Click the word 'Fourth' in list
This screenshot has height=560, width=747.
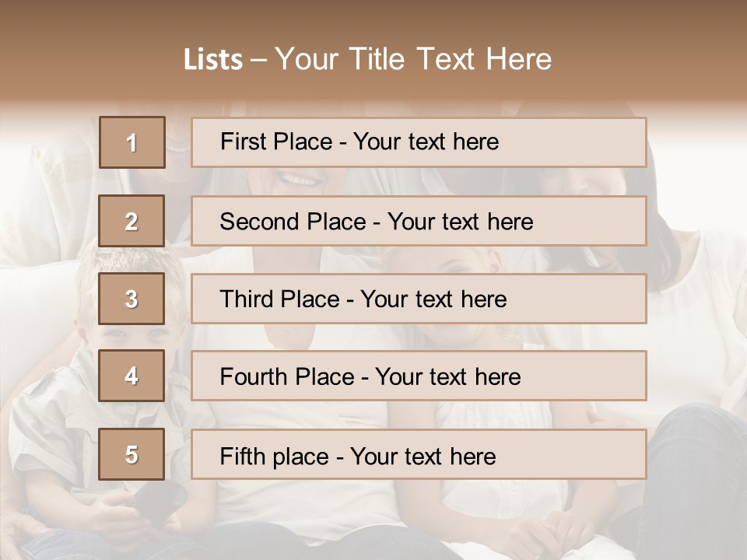[254, 377]
